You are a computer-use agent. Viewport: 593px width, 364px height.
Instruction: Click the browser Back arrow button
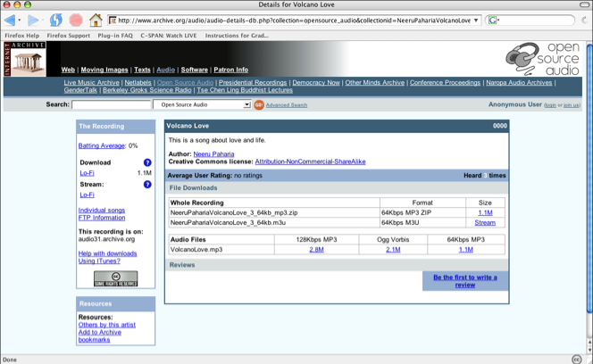point(12,20)
